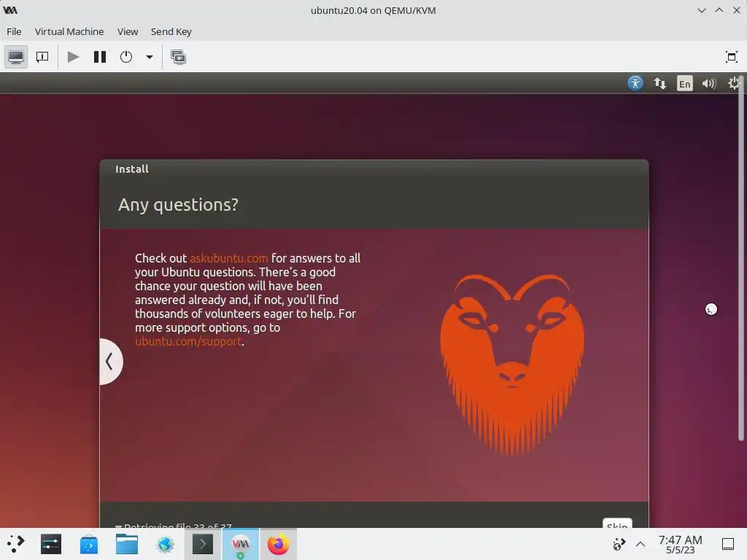Power on the virtual machine
The width and height of the screenshot is (747, 560).
coord(73,57)
